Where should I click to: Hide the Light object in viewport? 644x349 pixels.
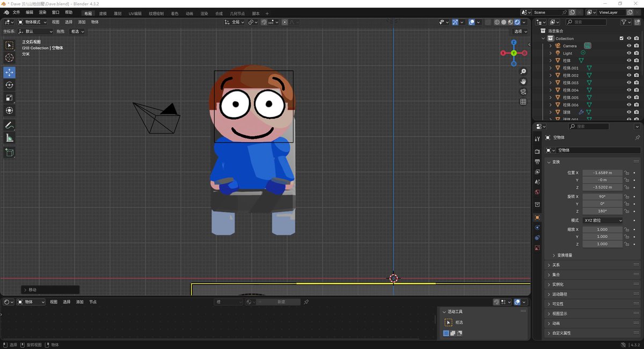click(629, 53)
